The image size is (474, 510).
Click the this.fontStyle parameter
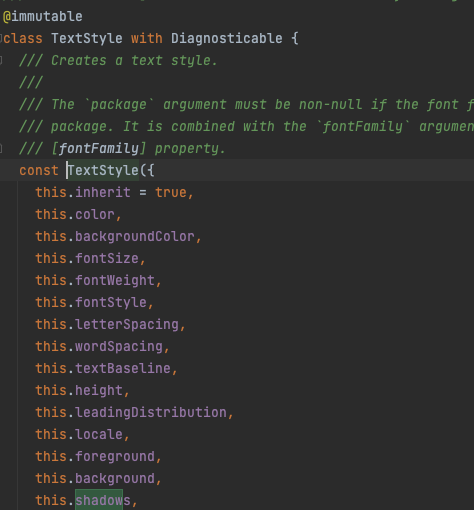click(x=94, y=302)
